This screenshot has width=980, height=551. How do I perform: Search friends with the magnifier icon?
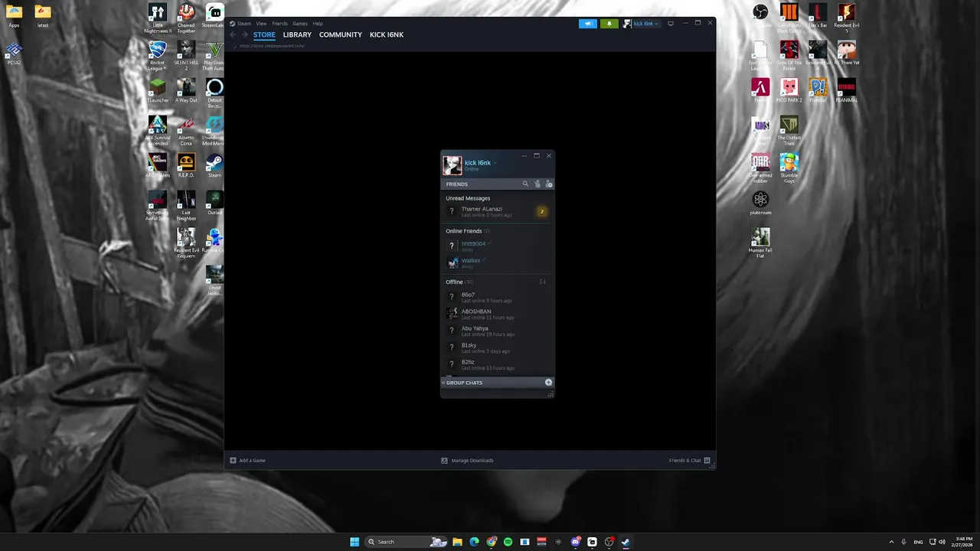point(525,184)
